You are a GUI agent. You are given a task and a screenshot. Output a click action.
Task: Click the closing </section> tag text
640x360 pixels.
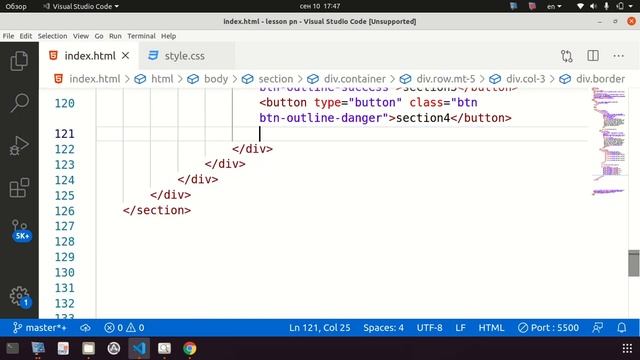[x=157, y=210]
